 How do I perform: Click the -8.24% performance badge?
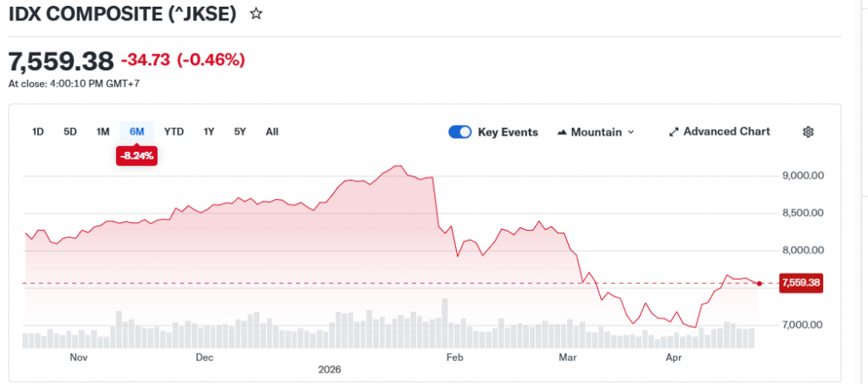point(136,156)
